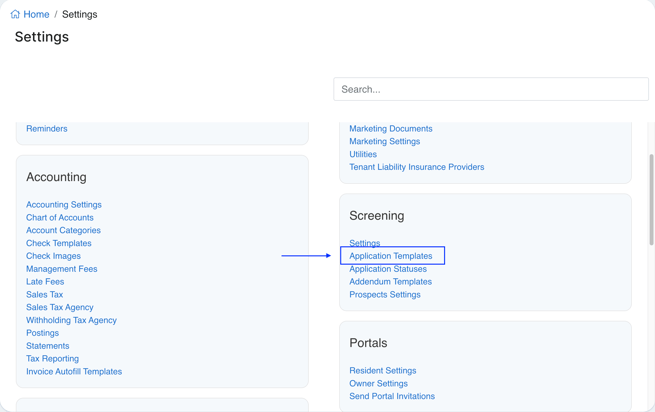Image resolution: width=655 pixels, height=412 pixels.
Task: Open Resident Settings under Portals
Action: coord(382,371)
